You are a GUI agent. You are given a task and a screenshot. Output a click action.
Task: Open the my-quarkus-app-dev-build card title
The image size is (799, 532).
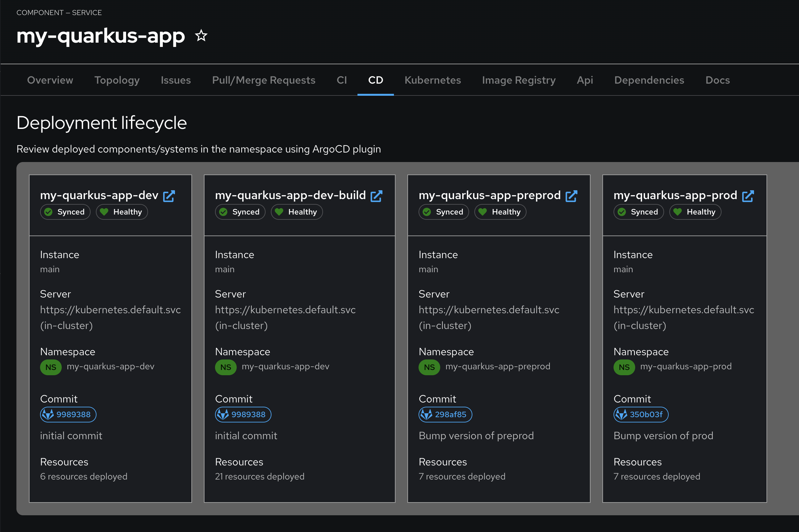290,195
